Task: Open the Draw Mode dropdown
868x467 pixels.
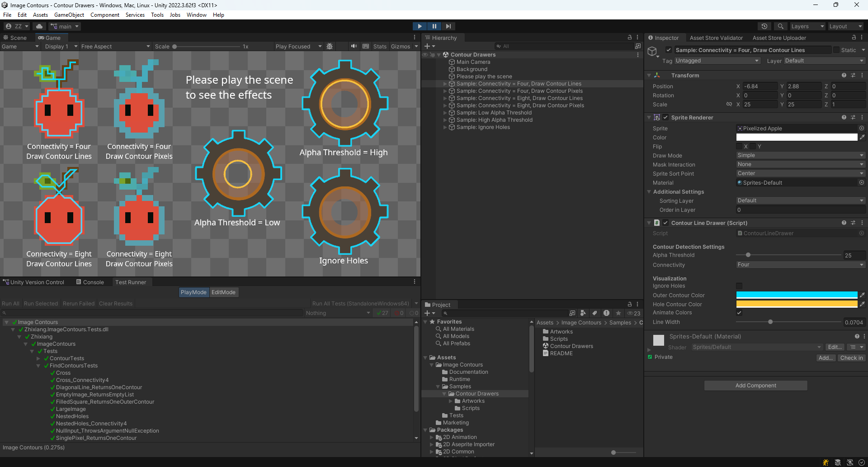Action: click(800, 155)
